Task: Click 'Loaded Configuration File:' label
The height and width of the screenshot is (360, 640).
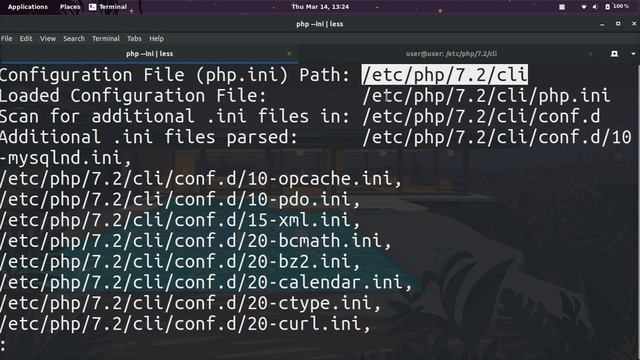Action: [133, 96]
